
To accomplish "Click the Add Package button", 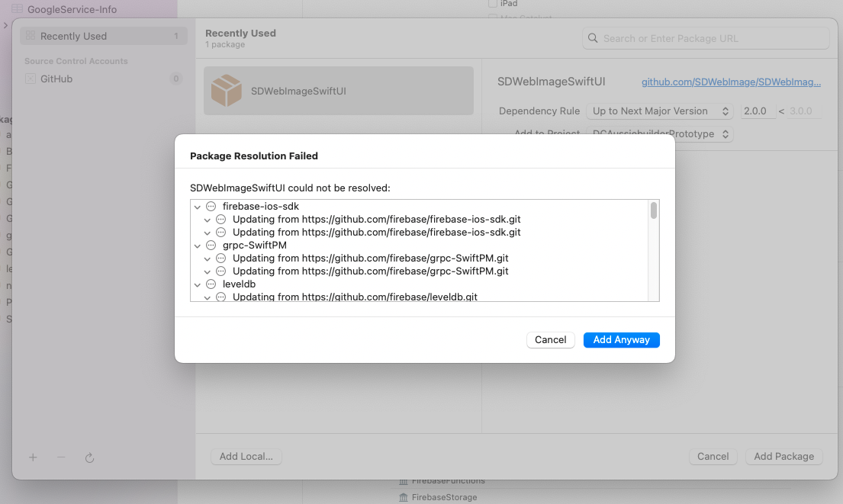I will [x=783, y=456].
